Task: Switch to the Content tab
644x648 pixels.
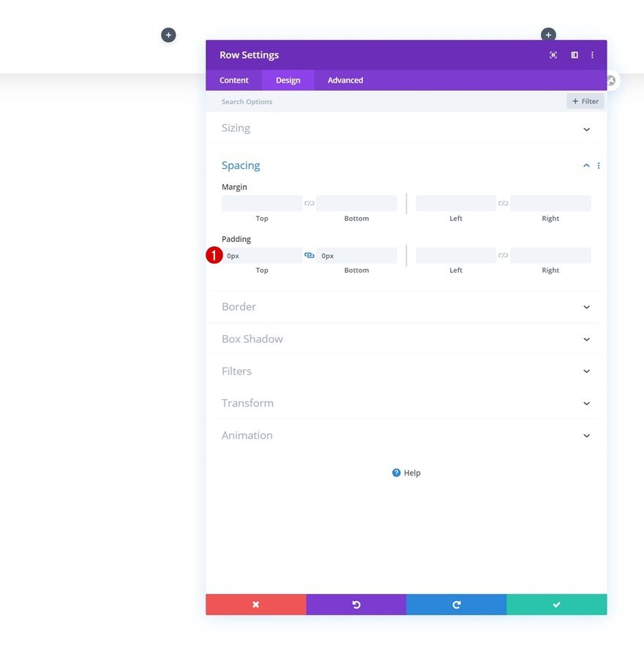Action: pos(233,80)
